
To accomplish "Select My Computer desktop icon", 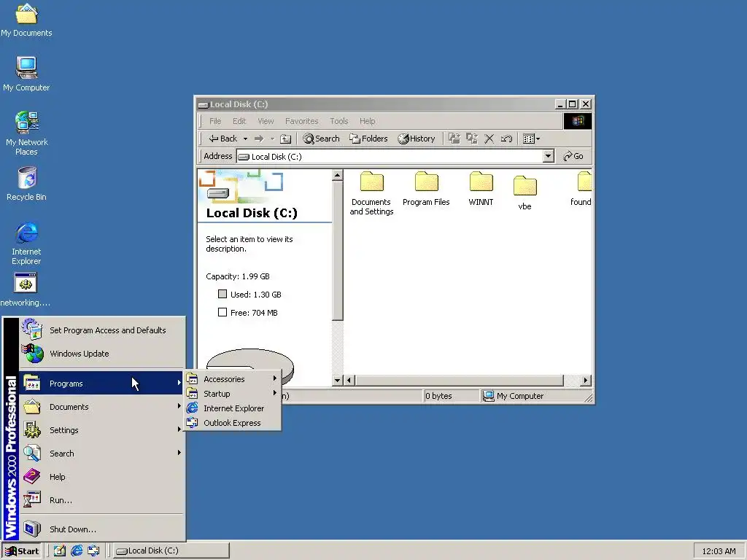I will click(26, 74).
